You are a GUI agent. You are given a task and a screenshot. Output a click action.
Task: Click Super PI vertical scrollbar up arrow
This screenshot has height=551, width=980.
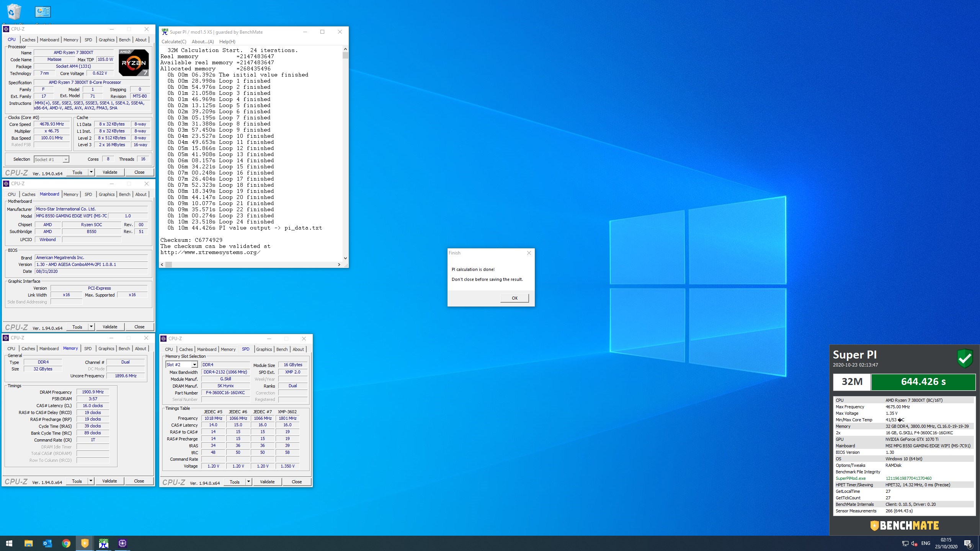tap(345, 49)
